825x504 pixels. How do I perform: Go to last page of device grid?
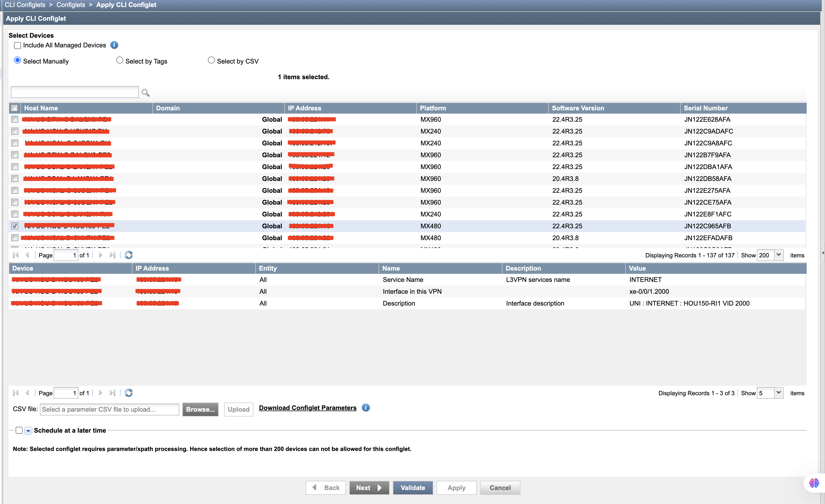click(x=113, y=255)
